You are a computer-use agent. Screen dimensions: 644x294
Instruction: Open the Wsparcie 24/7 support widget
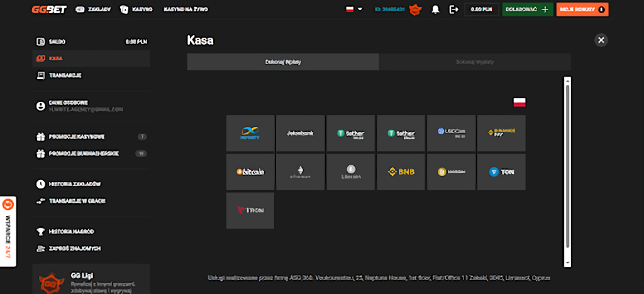pyautogui.click(x=8, y=231)
